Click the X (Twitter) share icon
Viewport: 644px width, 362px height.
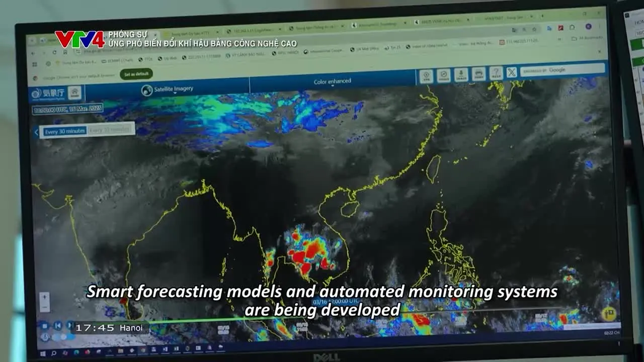tap(511, 72)
